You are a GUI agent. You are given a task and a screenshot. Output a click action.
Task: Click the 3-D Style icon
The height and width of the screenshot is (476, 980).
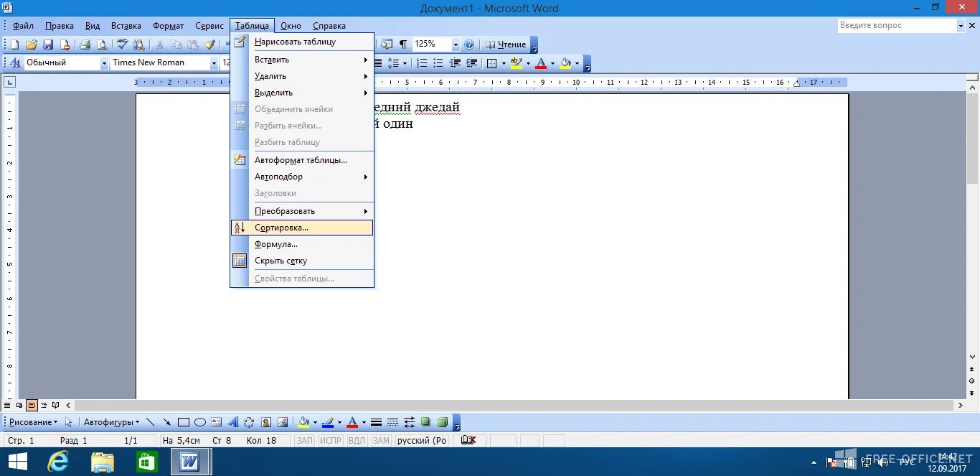click(443, 422)
